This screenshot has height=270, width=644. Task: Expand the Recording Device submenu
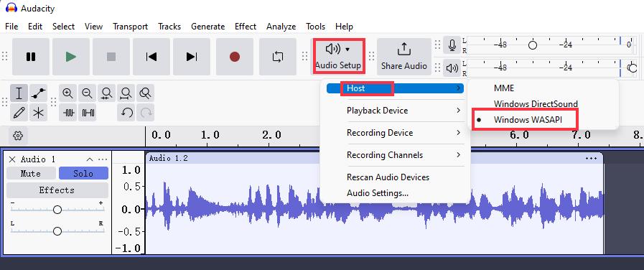tap(395, 133)
